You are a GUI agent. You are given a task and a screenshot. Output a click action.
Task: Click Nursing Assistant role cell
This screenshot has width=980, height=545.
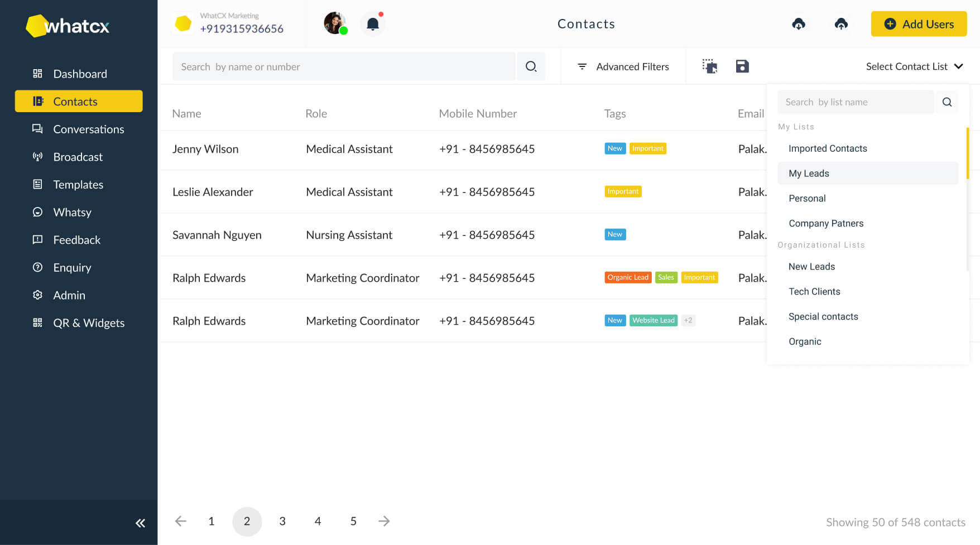tap(349, 235)
